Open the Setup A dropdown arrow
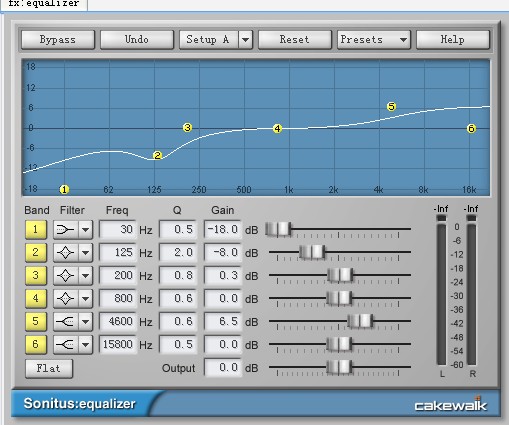 (x=245, y=40)
